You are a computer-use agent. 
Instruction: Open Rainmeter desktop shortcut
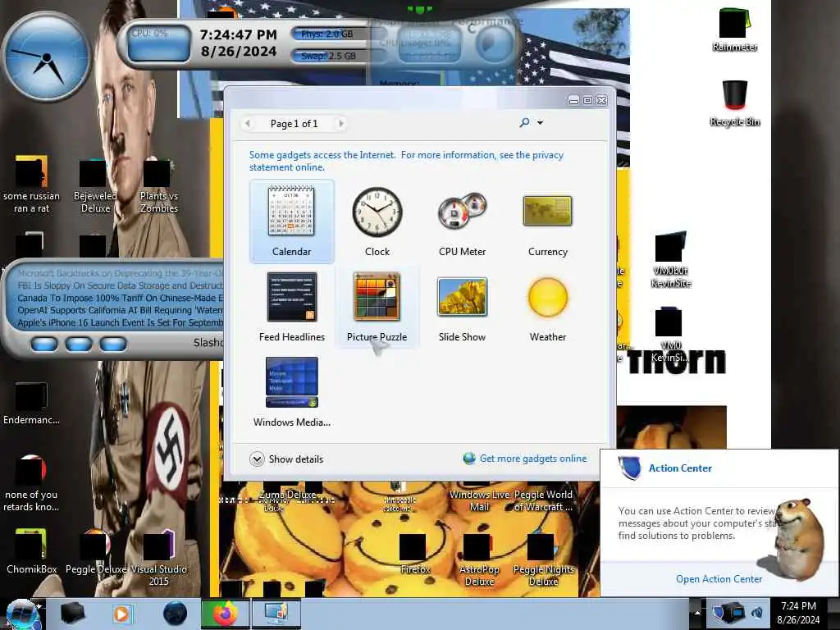734,30
